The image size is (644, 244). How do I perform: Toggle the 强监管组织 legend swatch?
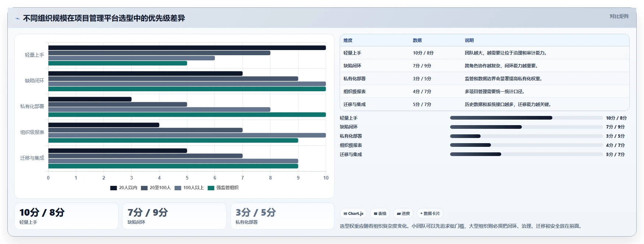(211, 188)
